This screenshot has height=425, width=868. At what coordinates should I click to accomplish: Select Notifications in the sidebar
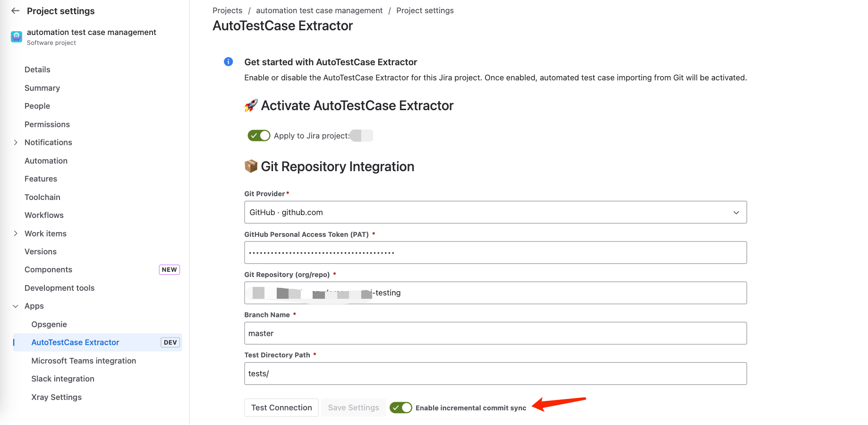pos(48,142)
